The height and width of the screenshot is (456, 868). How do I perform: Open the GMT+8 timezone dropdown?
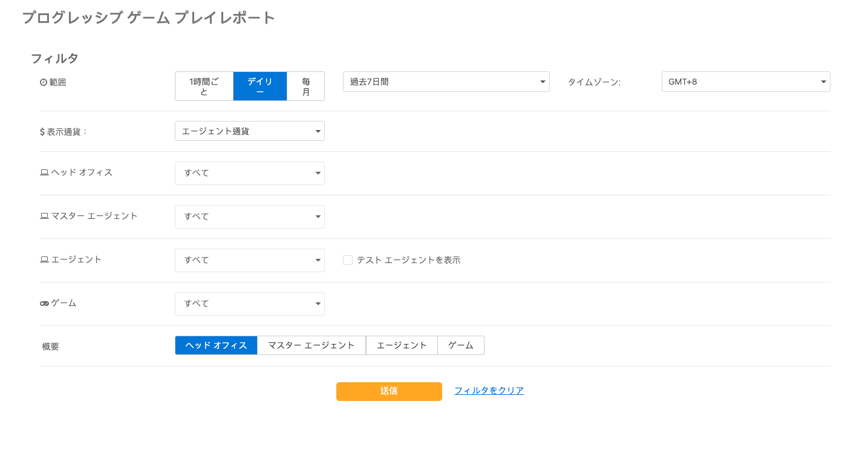745,82
